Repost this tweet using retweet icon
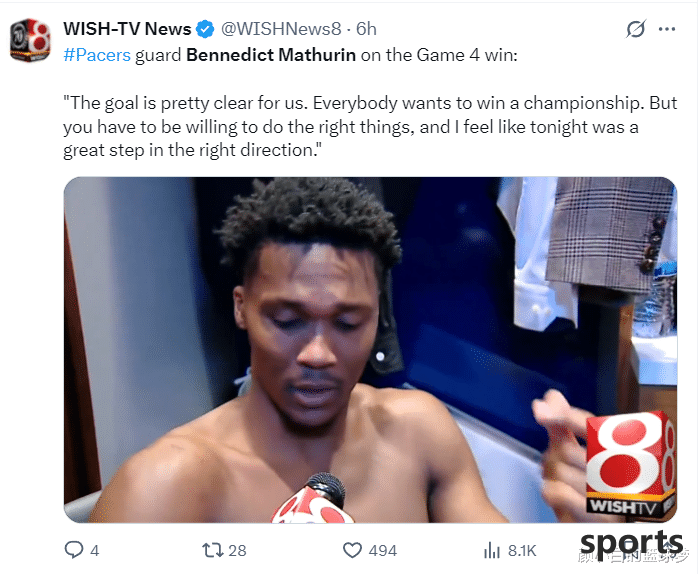The height and width of the screenshot is (574, 698). pyautogui.click(x=213, y=550)
